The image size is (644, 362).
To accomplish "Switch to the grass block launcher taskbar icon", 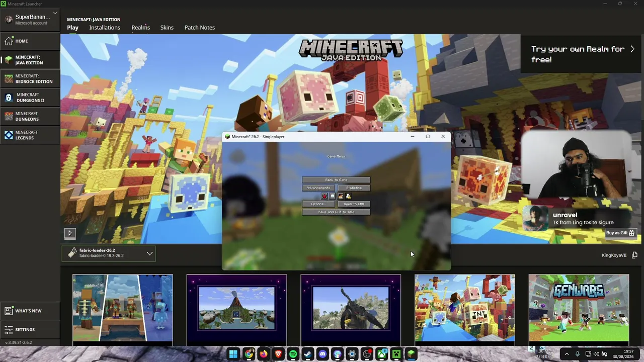I will 411,354.
